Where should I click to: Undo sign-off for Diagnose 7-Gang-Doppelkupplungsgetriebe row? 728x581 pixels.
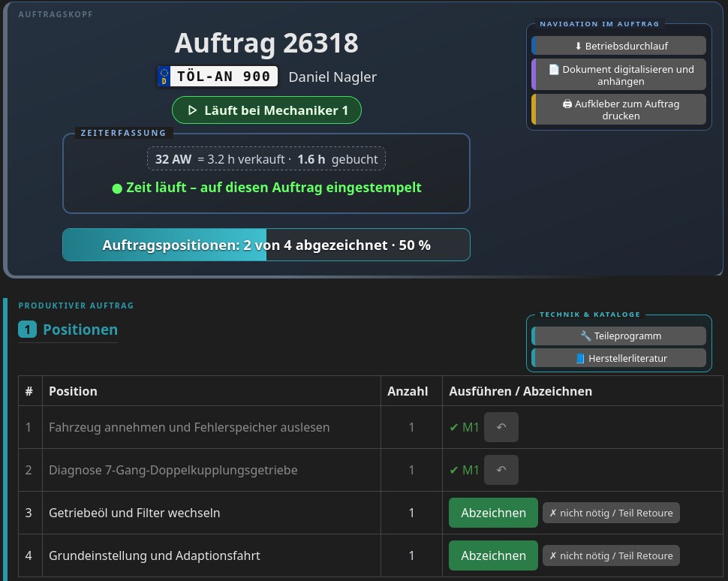(x=501, y=470)
